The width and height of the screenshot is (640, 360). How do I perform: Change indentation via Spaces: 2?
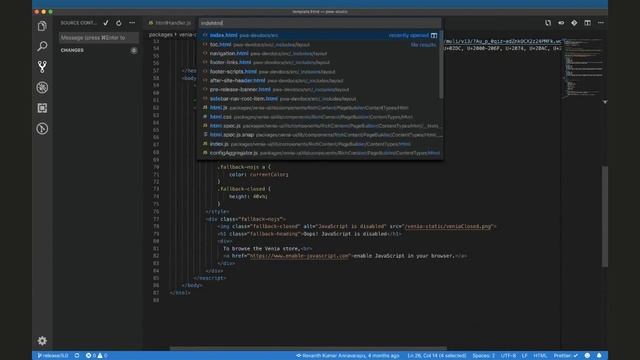pos(483,356)
